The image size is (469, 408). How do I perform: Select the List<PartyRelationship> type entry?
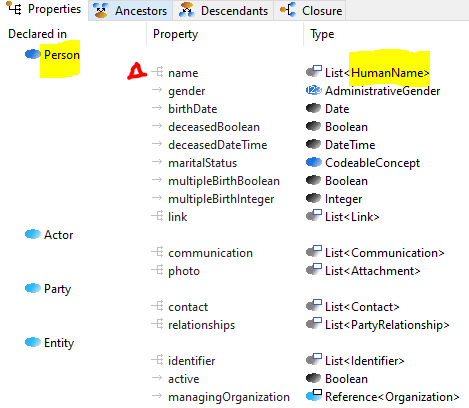[x=387, y=325]
